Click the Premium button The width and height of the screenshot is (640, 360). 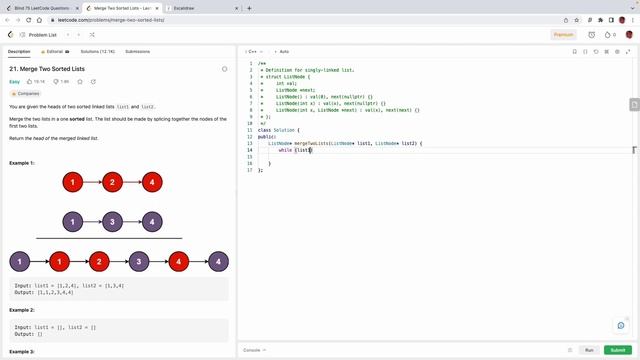564,35
